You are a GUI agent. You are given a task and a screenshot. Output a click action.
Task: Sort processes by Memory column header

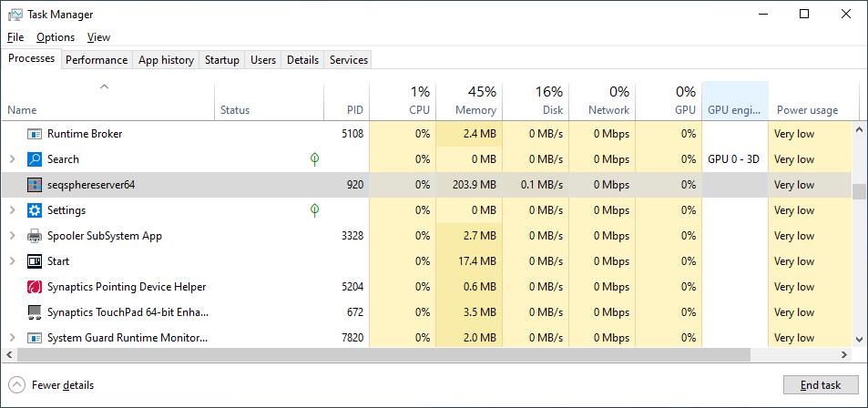point(469,101)
